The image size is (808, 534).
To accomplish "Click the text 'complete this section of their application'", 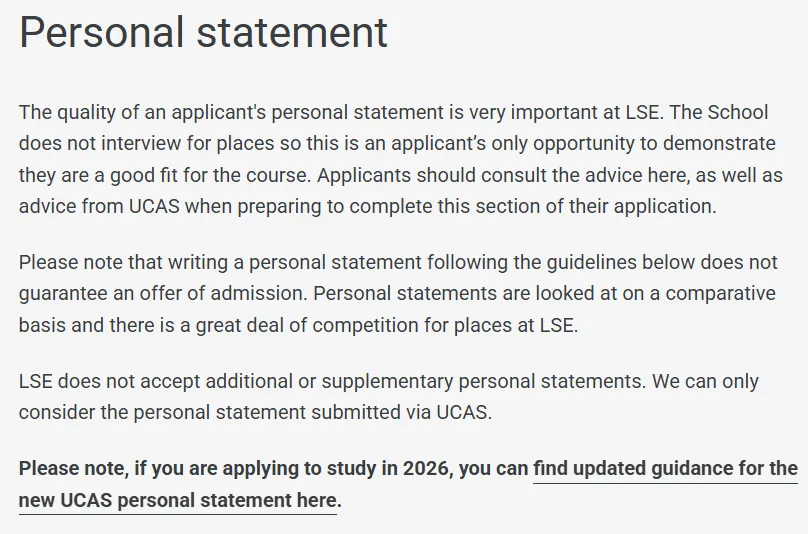I will [x=533, y=206].
